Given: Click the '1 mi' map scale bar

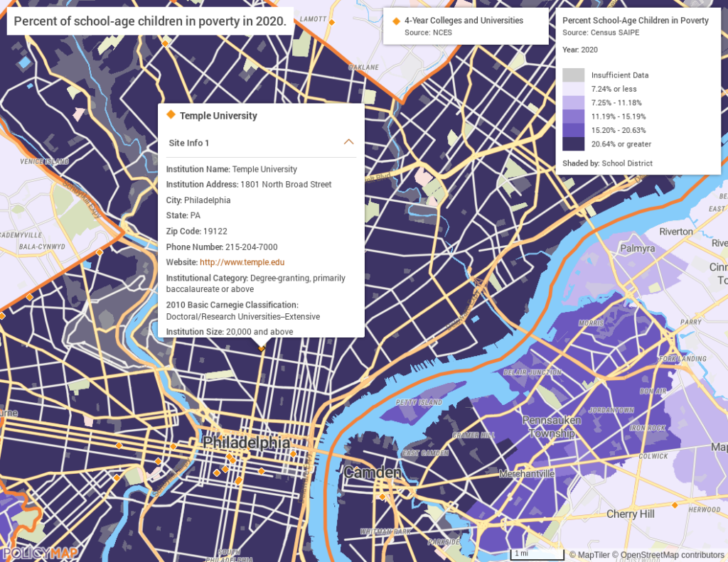Looking at the screenshot, I should point(537,554).
